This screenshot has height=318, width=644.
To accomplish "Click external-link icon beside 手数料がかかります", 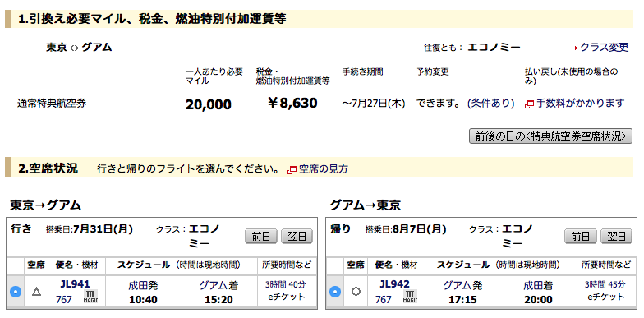I will pos(529,104).
